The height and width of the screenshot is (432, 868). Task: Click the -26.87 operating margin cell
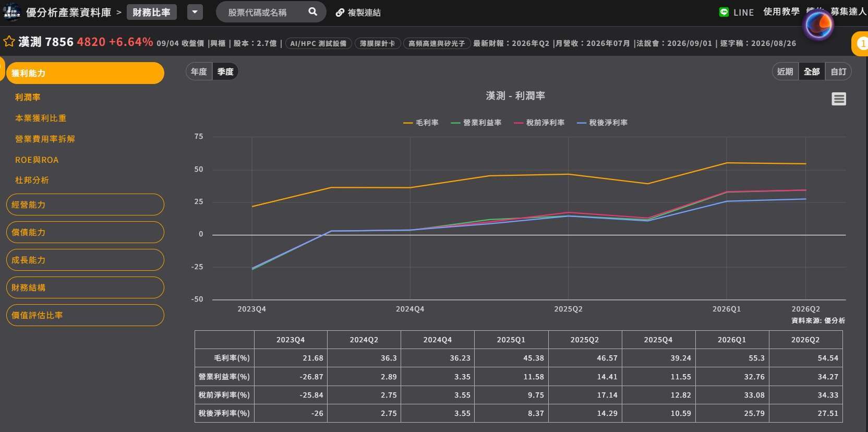[x=291, y=377]
